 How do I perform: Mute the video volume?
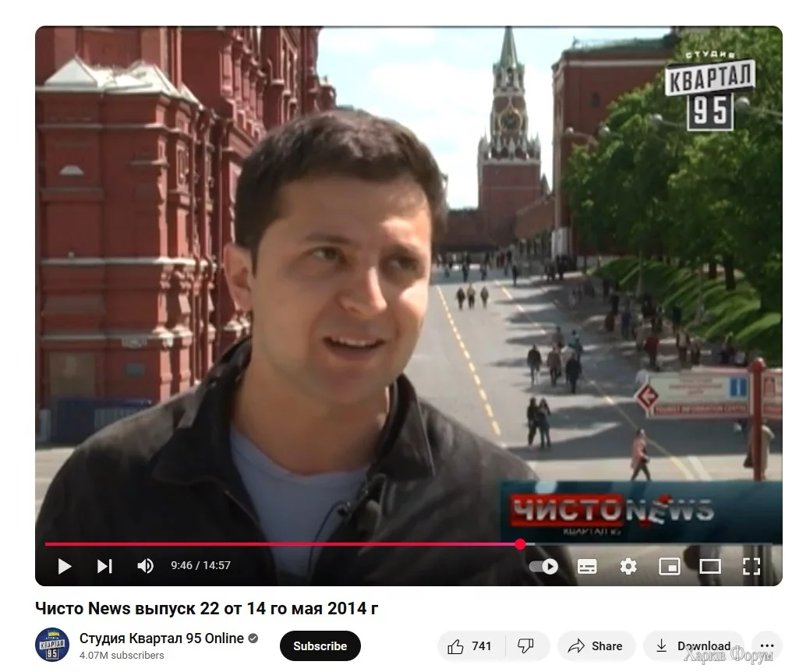coord(145,566)
